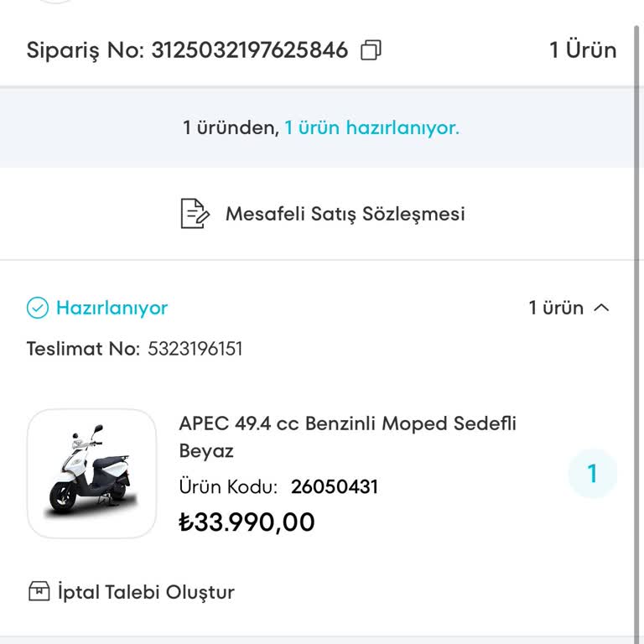Click the ₺33.990,00 price
This screenshot has height=644, width=644.
coord(247,522)
